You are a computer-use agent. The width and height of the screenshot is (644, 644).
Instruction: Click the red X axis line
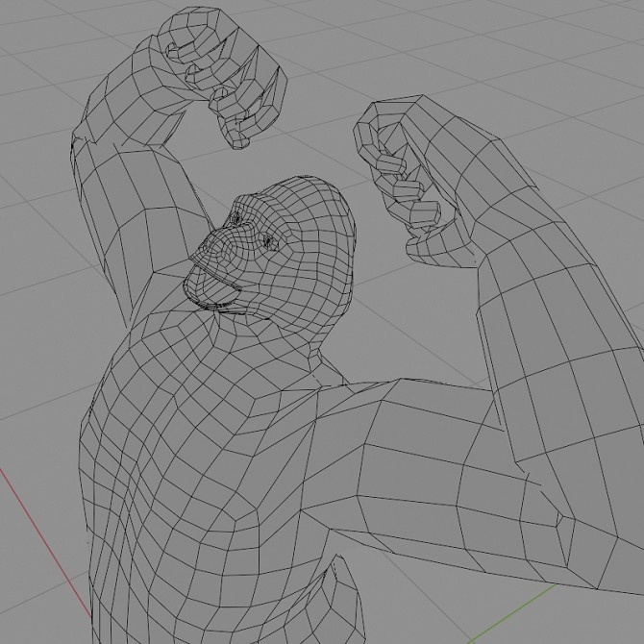pyautogui.click(x=45, y=543)
